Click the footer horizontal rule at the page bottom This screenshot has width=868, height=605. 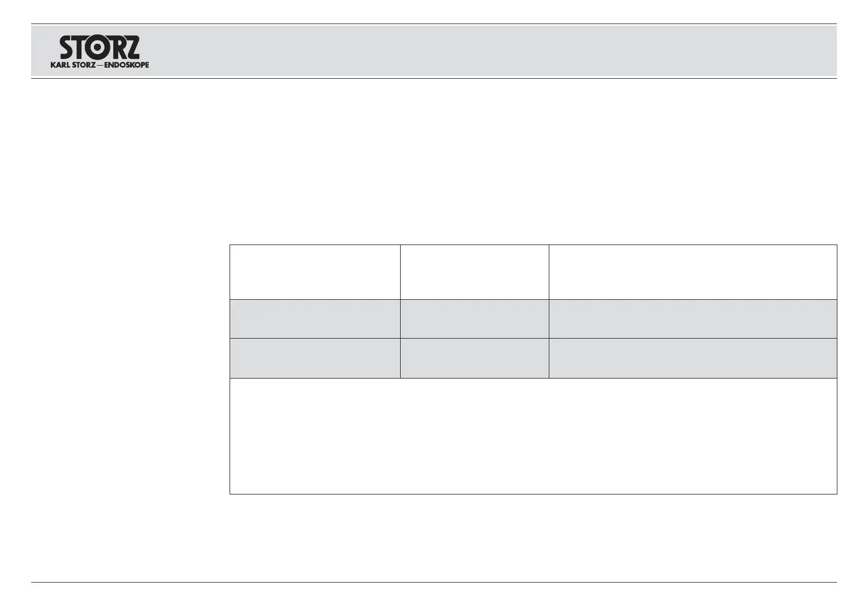[433, 583]
